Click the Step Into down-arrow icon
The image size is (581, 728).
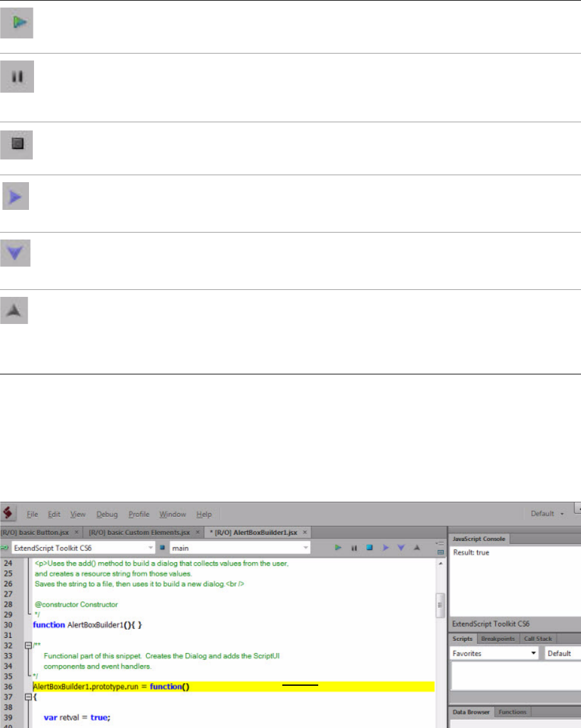coord(400,548)
